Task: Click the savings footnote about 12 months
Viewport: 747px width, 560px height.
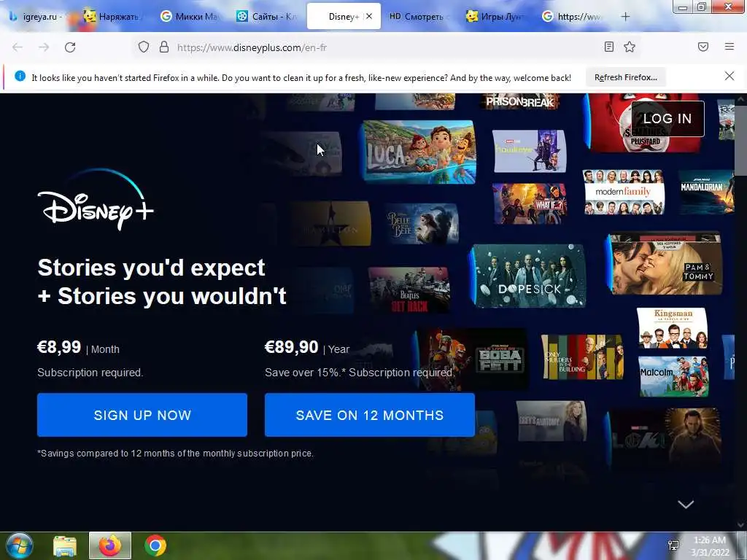Action: click(x=175, y=454)
